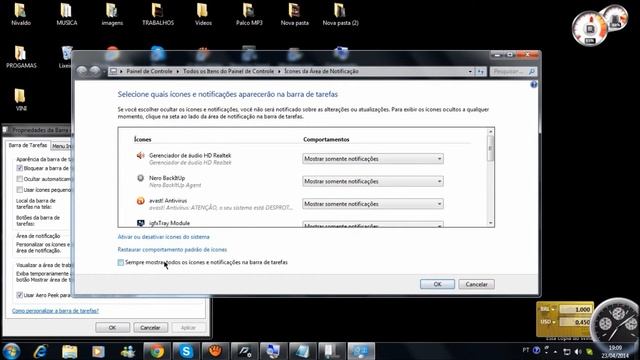The image size is (640, 360).
Task: Toggle 'Sempre mostrar todos os ícones' checkbox
Action: pyautogui.click(x=120, y=262)
